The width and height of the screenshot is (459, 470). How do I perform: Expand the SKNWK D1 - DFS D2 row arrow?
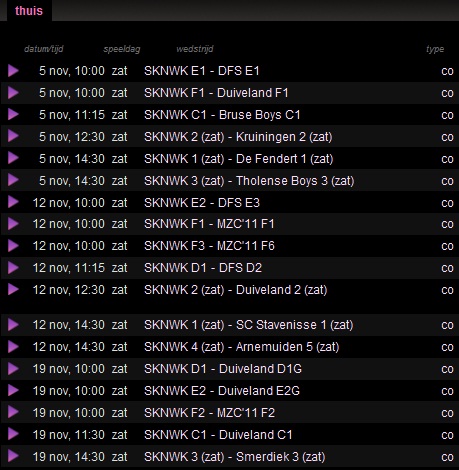click(x=13, y=268)
